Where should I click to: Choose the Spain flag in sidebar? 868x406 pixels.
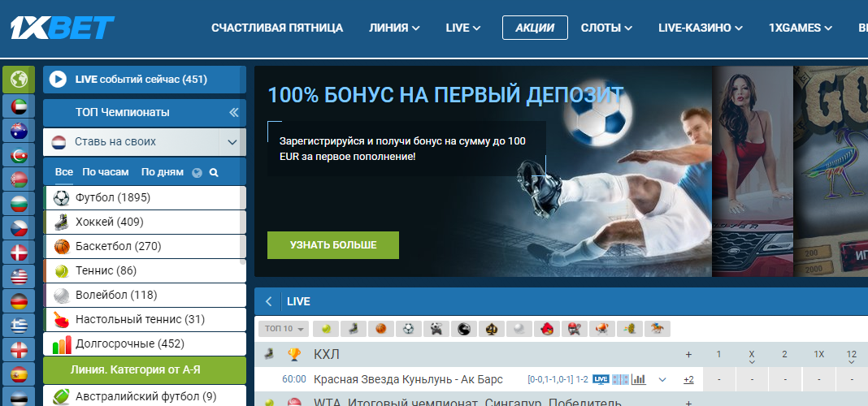(19, 374)
